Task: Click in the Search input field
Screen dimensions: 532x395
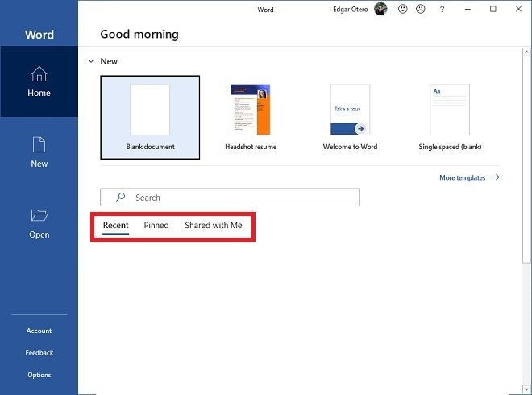Action: click(230, 197)
